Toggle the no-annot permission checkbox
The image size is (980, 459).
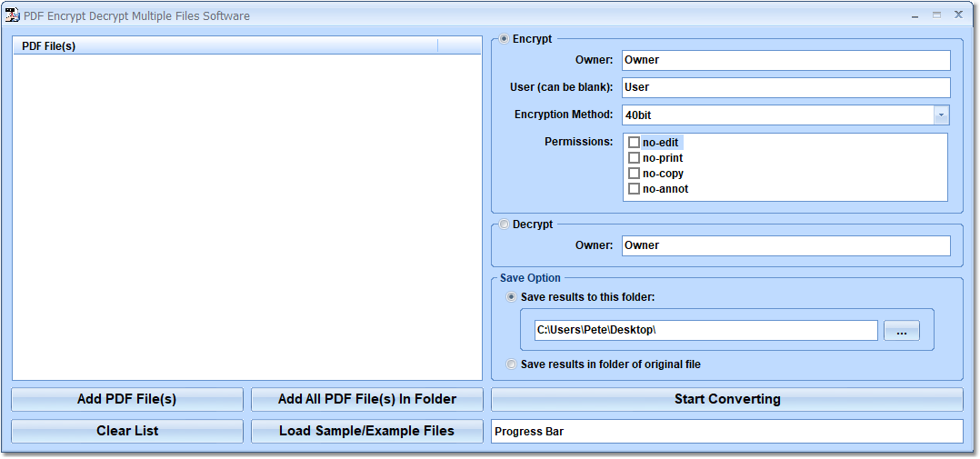(635, 189)
